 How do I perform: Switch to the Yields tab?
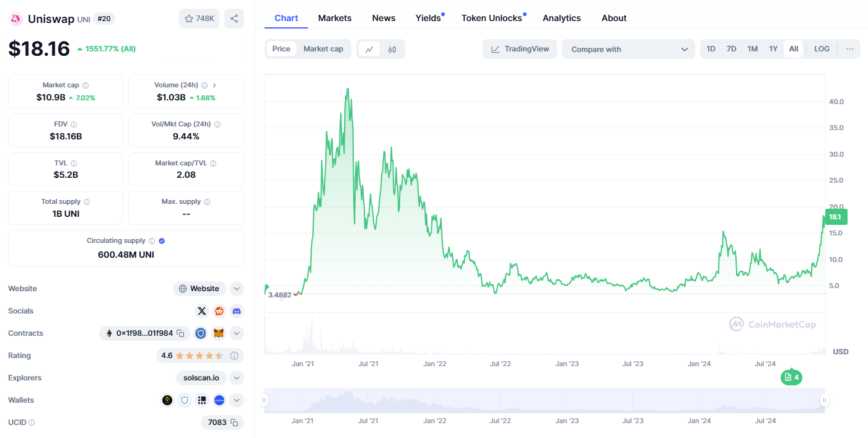coord(428,18)
